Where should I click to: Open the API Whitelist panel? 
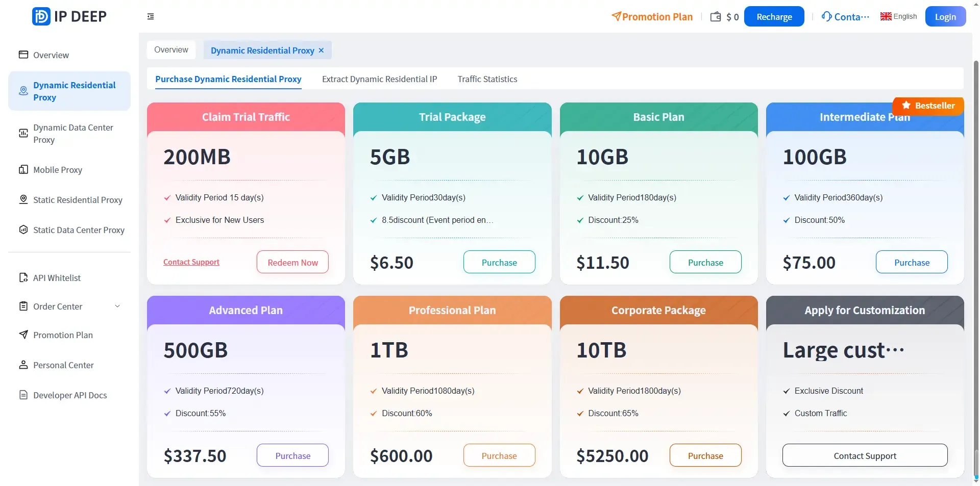(56, 278)
